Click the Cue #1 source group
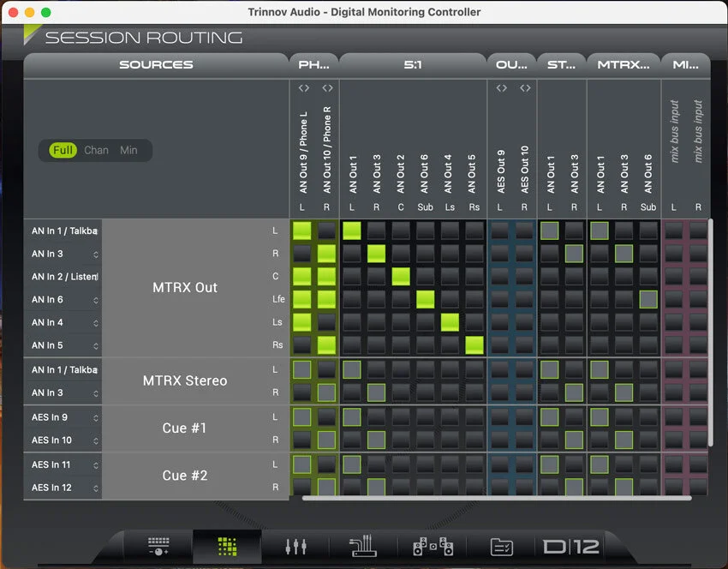 click(x=185, y=428)
